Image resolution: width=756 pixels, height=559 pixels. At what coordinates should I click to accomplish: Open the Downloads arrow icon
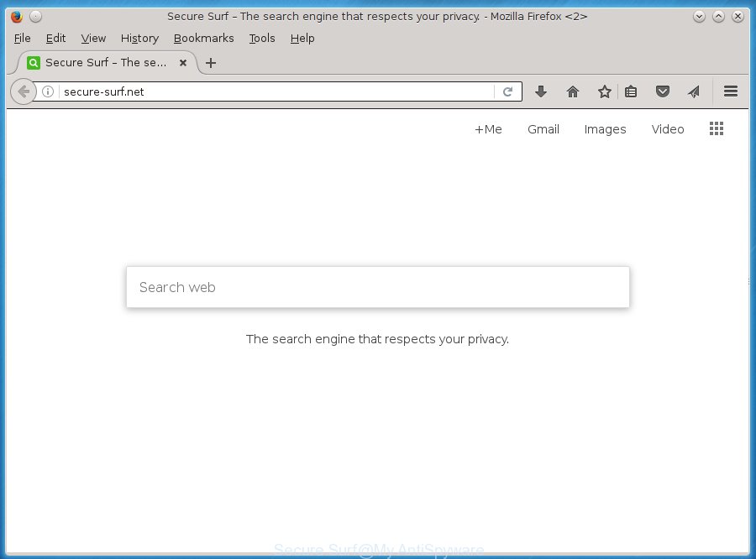[541, 91]
